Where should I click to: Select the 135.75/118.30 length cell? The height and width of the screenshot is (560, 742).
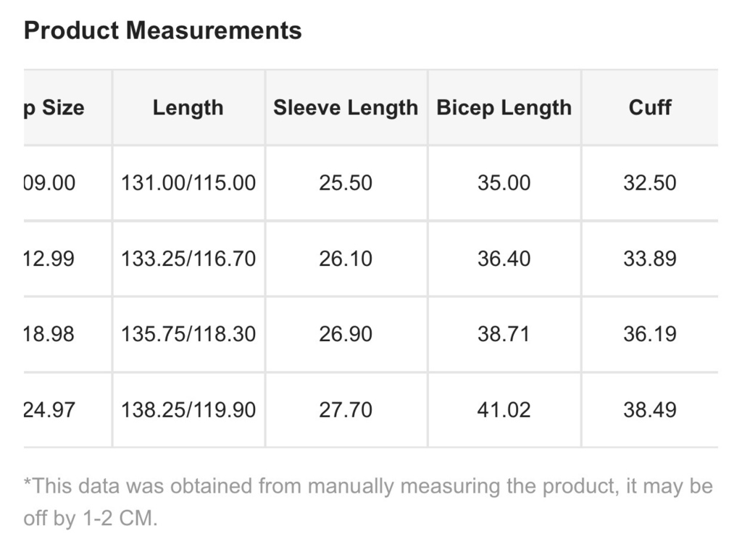188,335
